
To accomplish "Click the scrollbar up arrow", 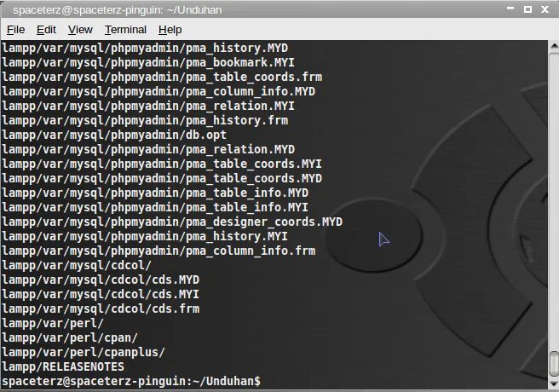I will pos(554,46).
